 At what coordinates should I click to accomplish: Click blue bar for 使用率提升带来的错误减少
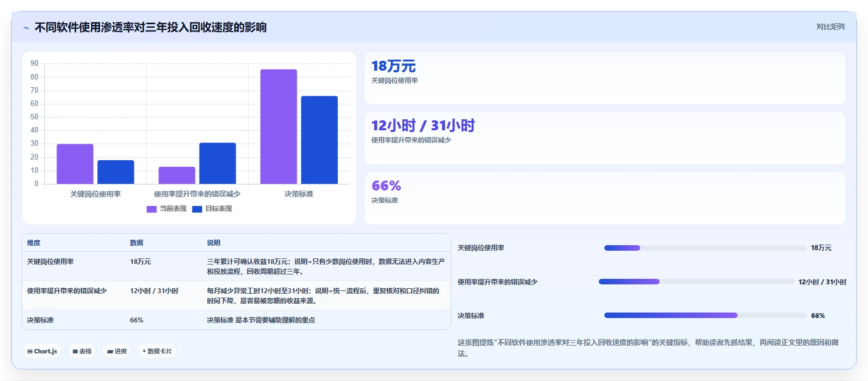[x=217, y=163]
